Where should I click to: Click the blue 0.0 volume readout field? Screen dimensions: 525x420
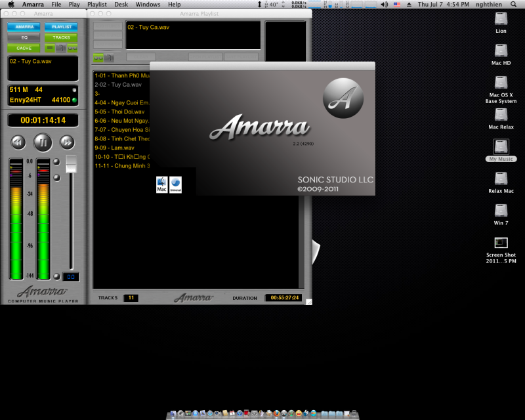[x=71, y=277]
